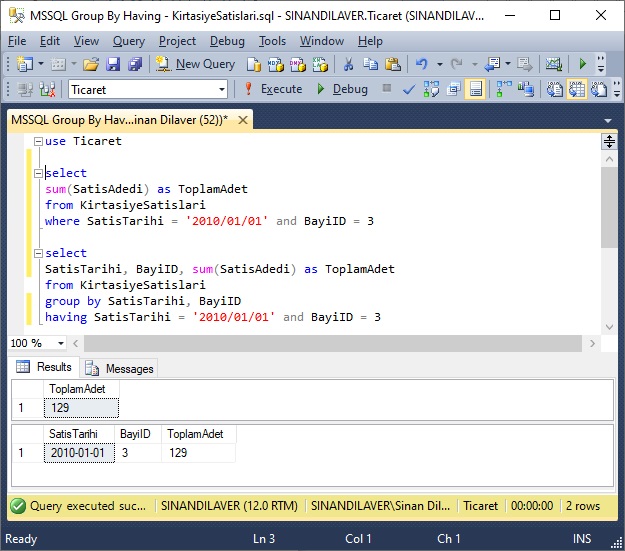
Task: Open the File menu
Action: pyautogui.click(x=17, y=41)
